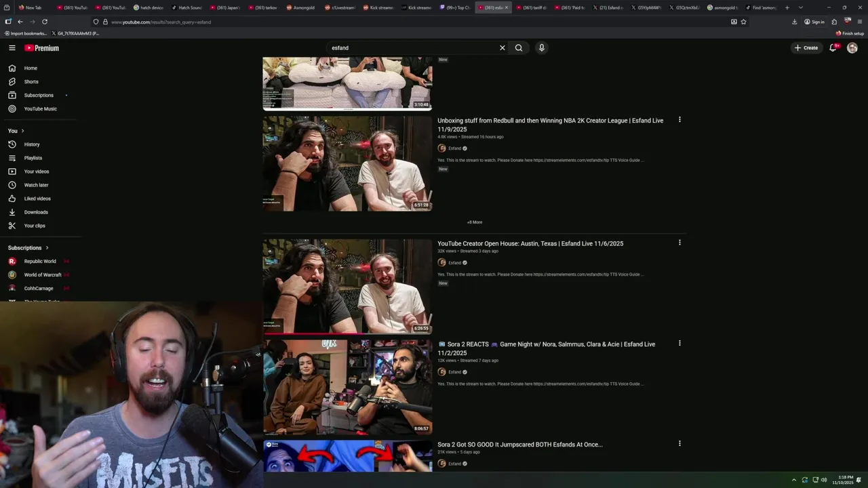Go back in browser history
Screen dimensions: 868x488
click(20, 22)
